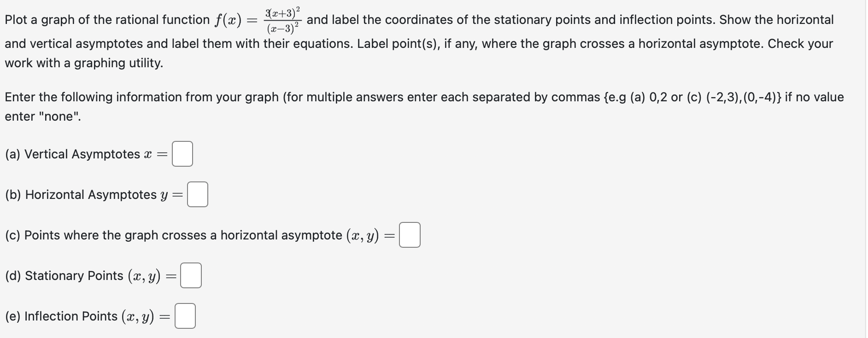Click the label '(a) Vertical Asymptotes'
Viewport: 868px width, 338px height.
click(71, 154)
